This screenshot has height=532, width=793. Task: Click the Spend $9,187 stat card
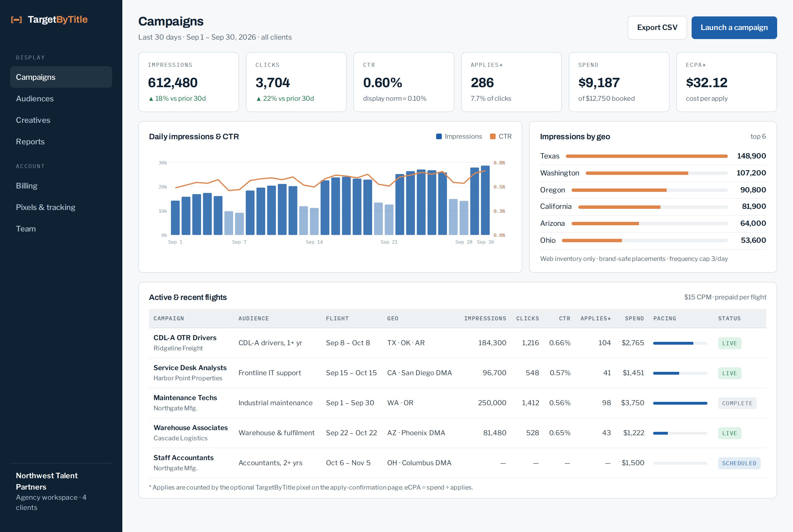click(619, 82)
